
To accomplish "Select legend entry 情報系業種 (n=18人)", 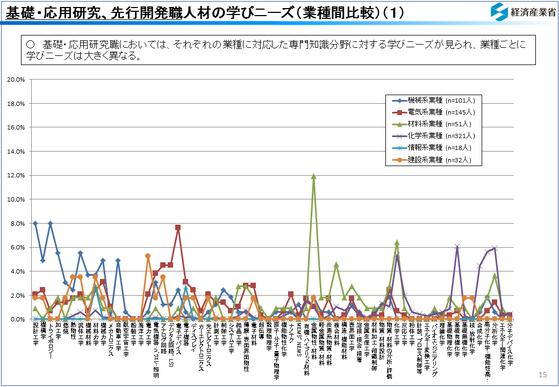I will click(432, 148).
